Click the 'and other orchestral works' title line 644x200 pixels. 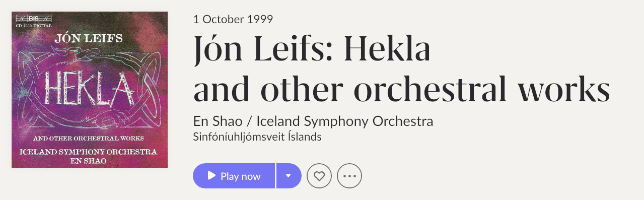click(401, 89)
